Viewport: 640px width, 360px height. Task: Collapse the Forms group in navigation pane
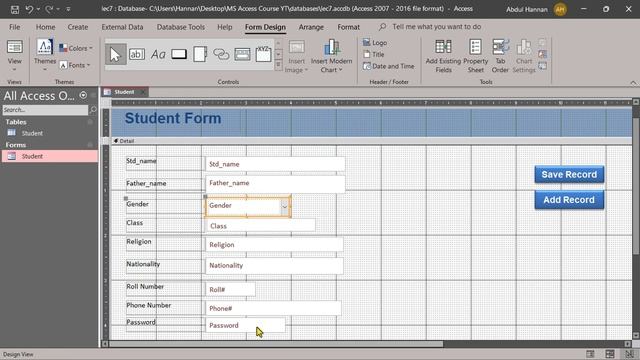pos(90,145)
